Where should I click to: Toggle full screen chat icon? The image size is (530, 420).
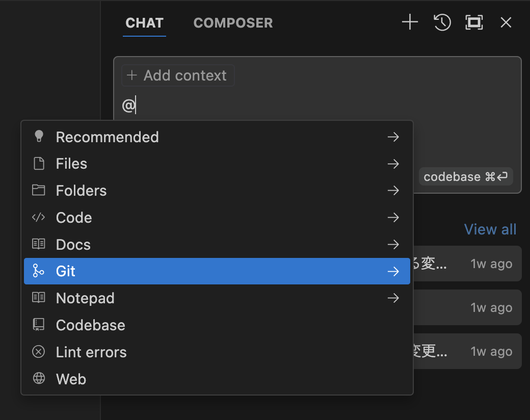474,22
